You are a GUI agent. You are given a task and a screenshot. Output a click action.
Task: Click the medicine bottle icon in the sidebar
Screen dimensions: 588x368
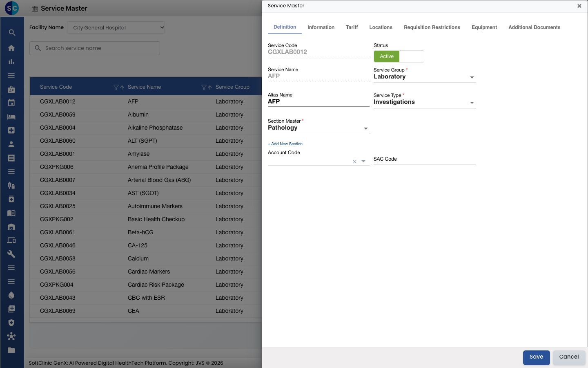pyautogui.click(x=11, y=199)
